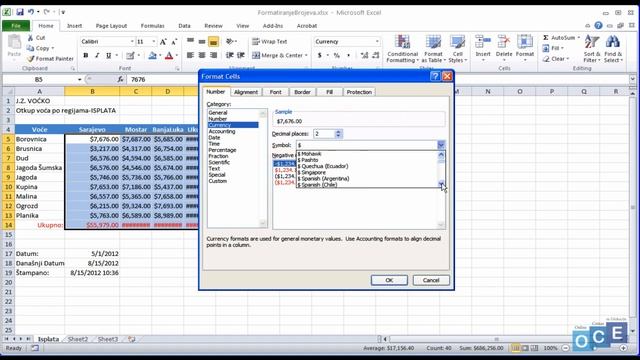
Task: Click the Fill Color bucket icon
Action: pos(152,55)
